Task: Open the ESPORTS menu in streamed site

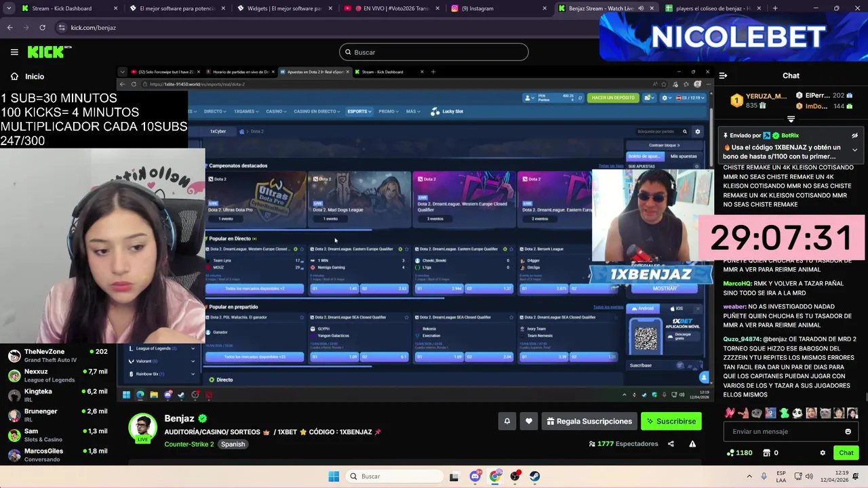Action: (358, 111)
